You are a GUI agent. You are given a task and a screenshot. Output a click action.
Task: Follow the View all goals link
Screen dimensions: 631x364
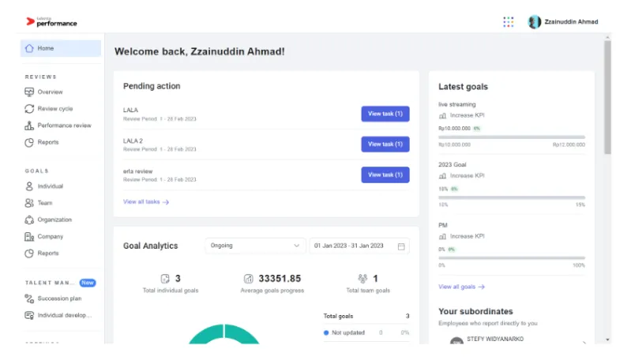click(x=461, y=287)
